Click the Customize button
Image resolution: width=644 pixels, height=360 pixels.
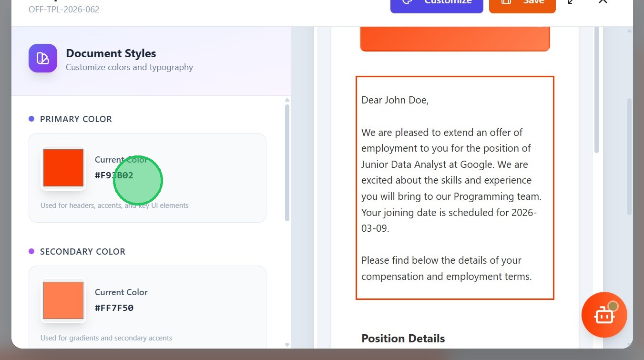[437, 3]
